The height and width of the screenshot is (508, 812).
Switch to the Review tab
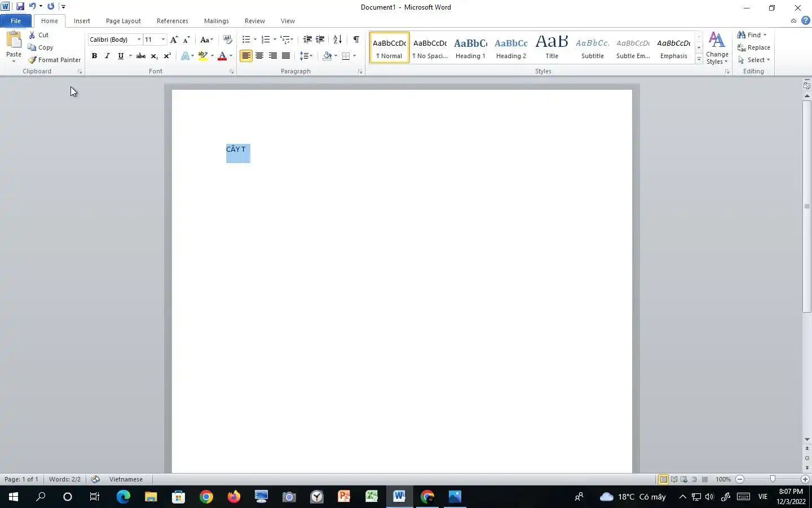tap(255, 21)
